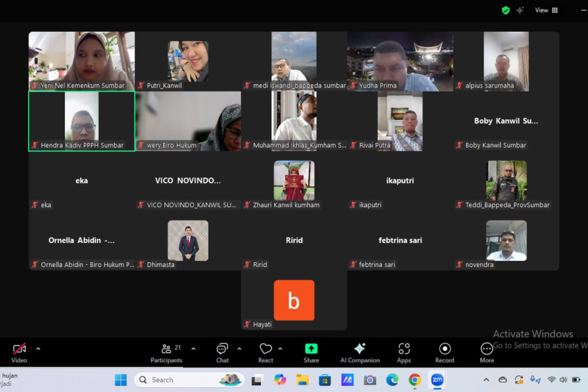
Task: Click muted mic icon beside ikaputri name
Action: coord(353,205)
